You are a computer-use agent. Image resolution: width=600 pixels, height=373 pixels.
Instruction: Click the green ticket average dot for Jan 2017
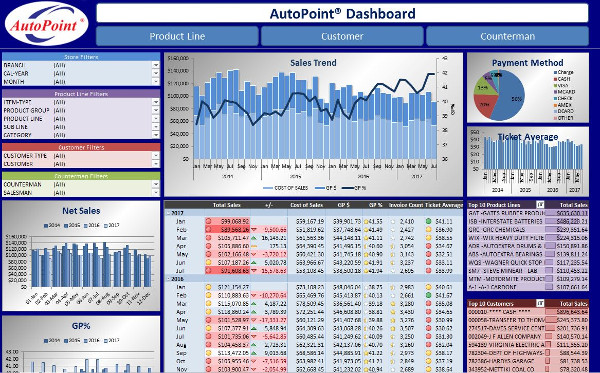(x=429, y=221)
